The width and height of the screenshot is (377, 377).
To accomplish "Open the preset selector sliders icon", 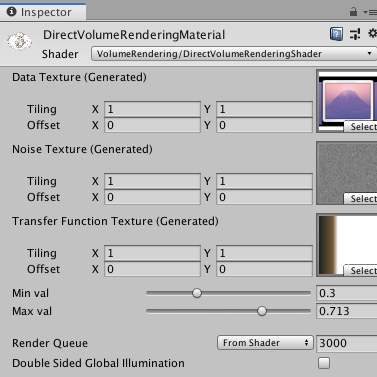I will click(x=355, y=34).
